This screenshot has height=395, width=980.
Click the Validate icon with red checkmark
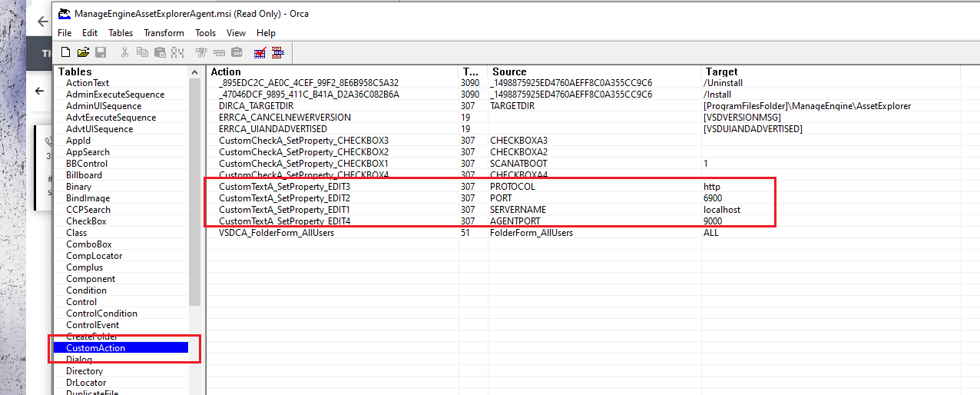coord(260,52)
